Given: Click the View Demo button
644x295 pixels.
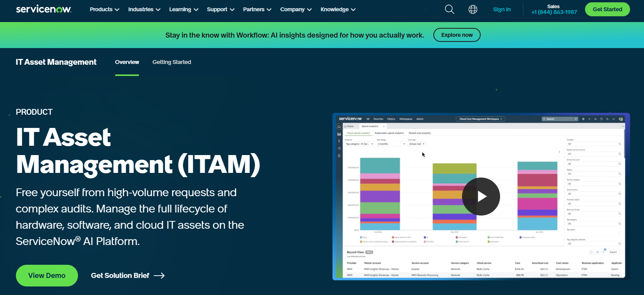Looking at the screenshot, I should (x=47, y=276).
